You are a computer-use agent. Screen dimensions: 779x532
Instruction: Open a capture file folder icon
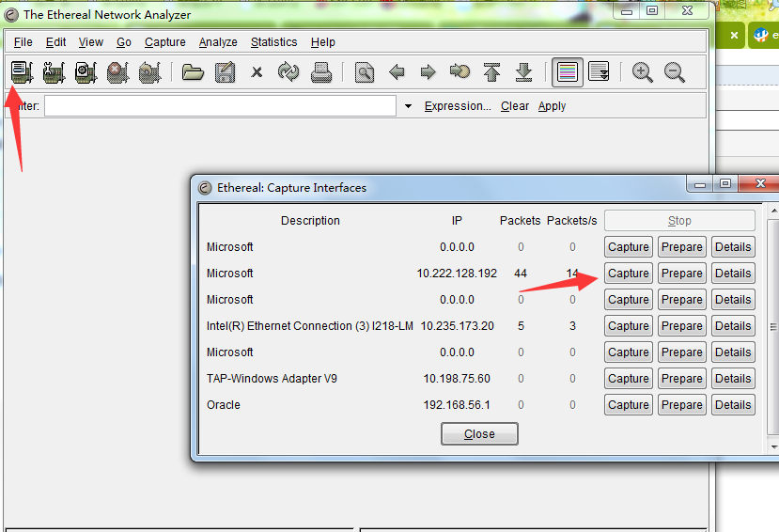tap(193, 72)
